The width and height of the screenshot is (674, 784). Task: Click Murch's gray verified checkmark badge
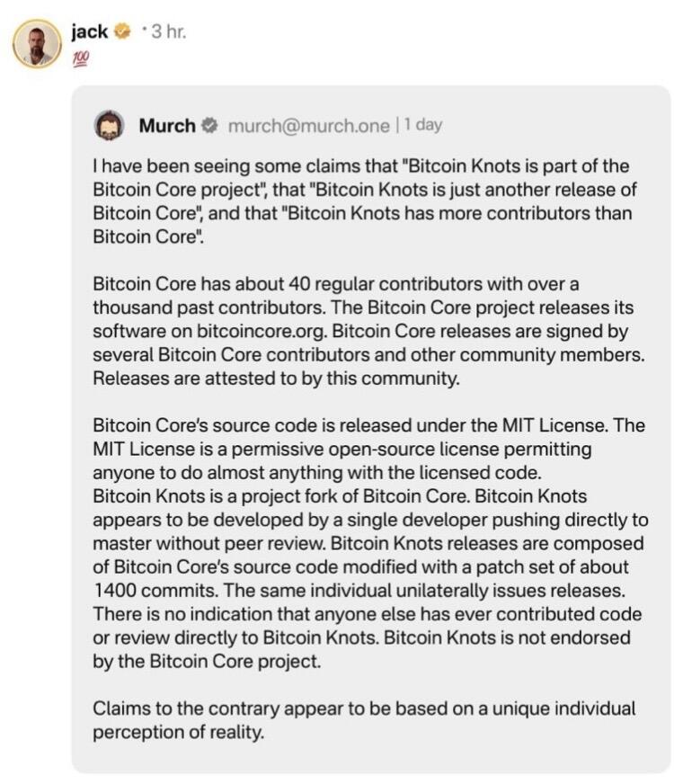pos(210,126)
